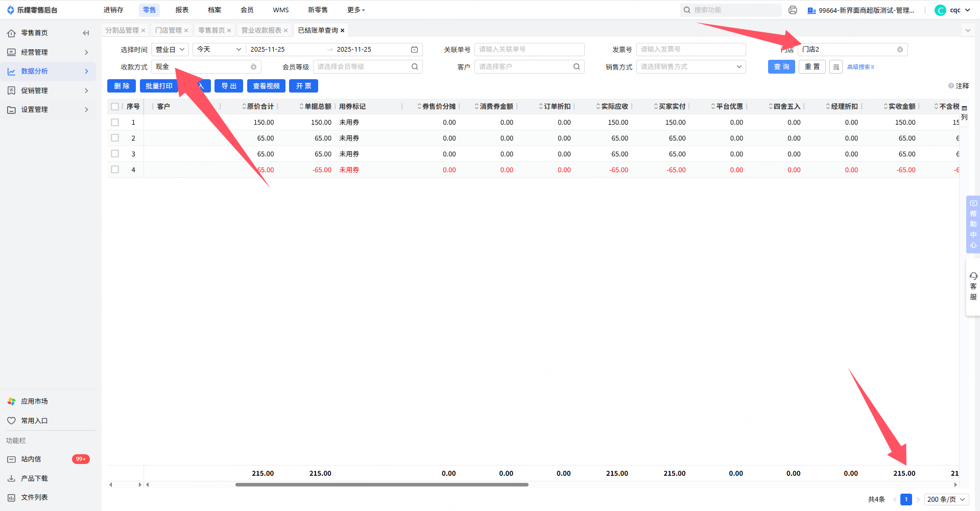
Task: Click the 查看视频 button
Action: (266, 86)
